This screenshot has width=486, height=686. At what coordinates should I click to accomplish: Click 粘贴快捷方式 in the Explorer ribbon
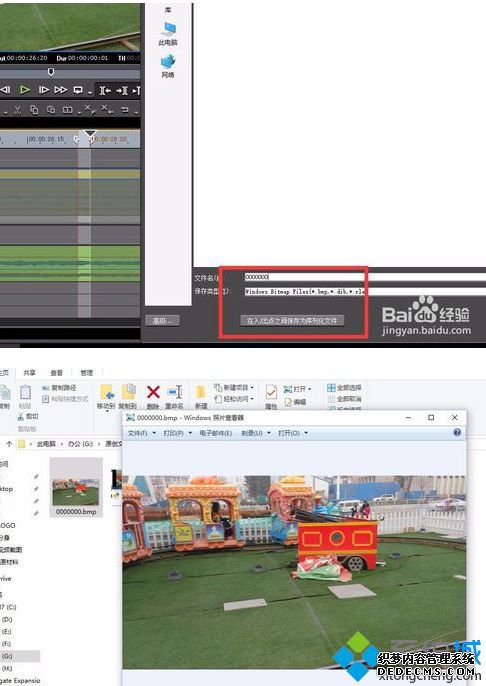(x=65, y=399)
